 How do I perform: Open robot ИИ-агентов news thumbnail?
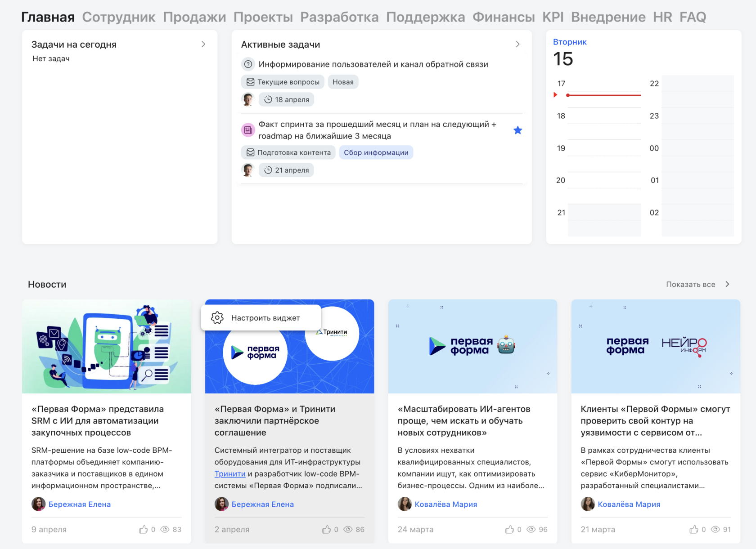[x=472, y=346]
